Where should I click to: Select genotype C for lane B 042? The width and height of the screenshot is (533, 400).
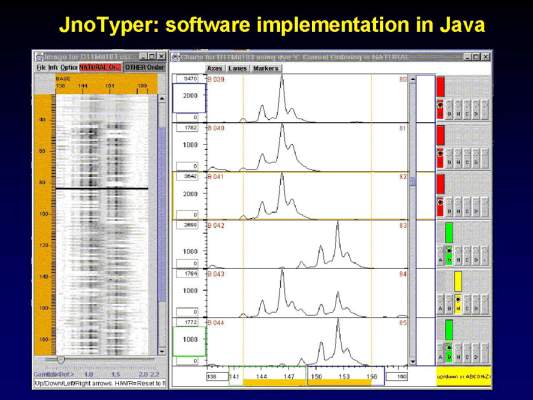coord(467,256)
